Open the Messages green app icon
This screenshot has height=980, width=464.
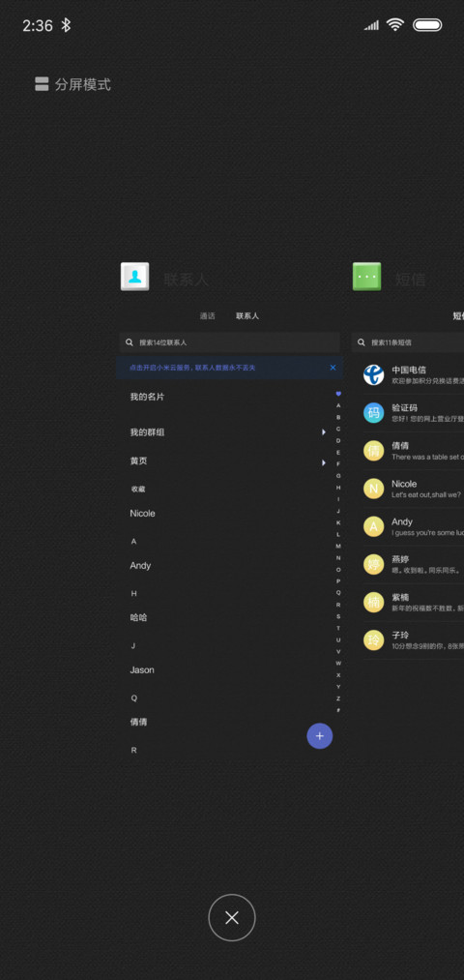366,277
